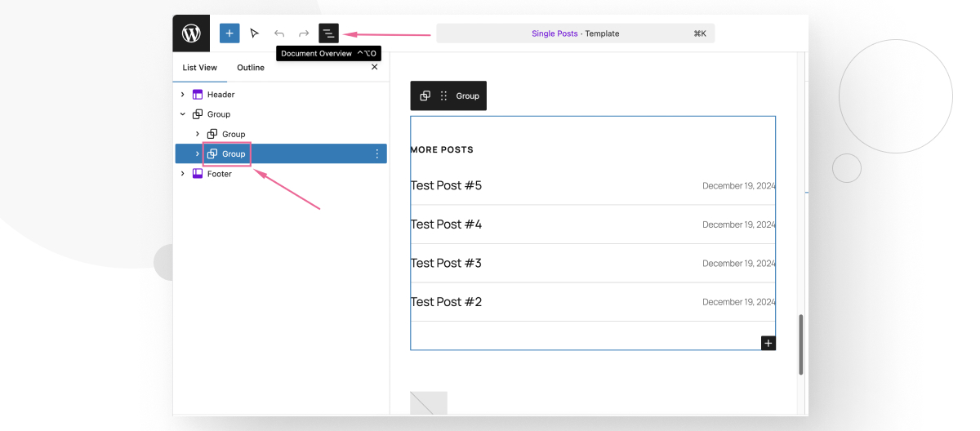
Task: Undo the last change
Action: [x=279, y=33]
